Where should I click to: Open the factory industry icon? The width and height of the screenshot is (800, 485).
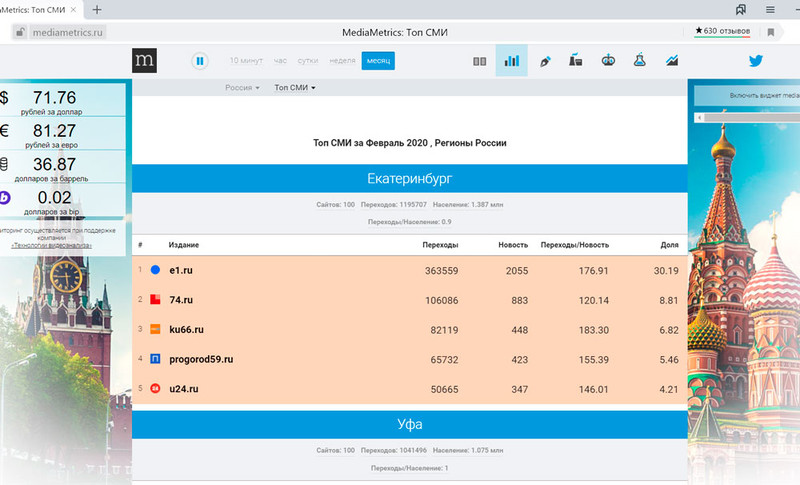576,61
